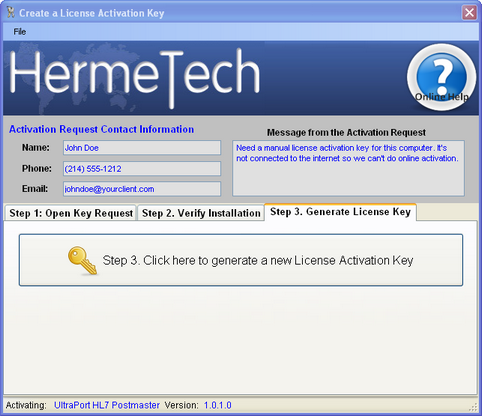
Task: Click the Activating: label in status bar
Action: [x=26, y=405]
